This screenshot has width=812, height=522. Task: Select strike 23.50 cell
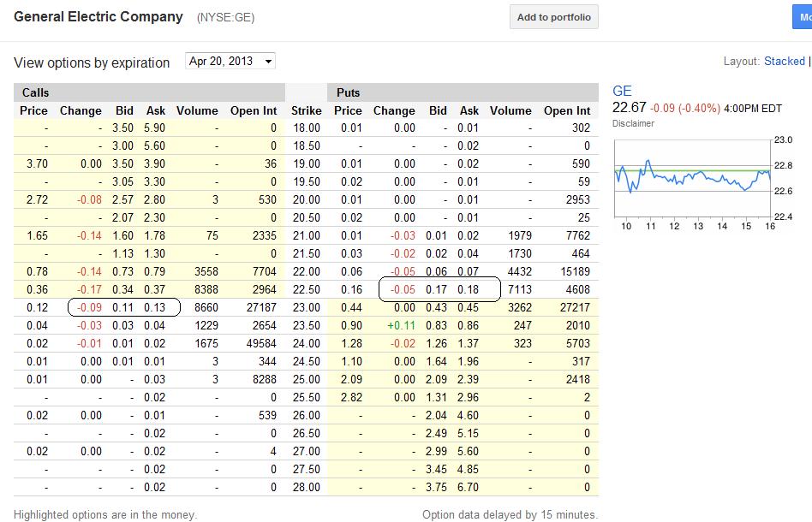click(x=307, y=325)
